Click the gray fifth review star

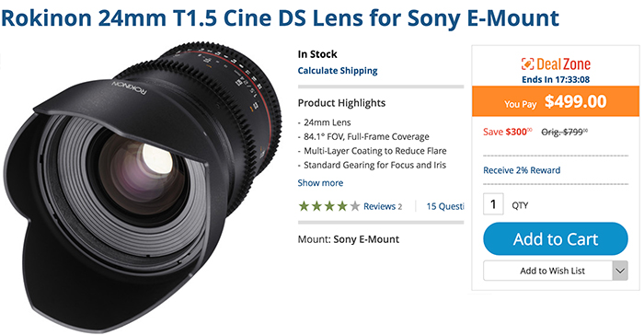[x=355, y=206]
